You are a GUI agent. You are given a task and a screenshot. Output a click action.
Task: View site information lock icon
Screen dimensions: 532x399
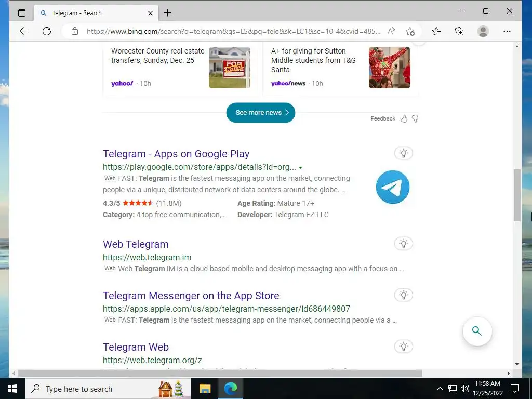click(x=75, y=31)
